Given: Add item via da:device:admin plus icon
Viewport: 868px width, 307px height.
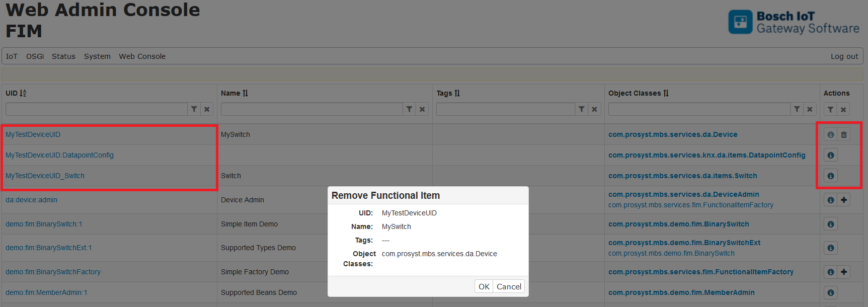Looking at the screenshot, I should click(844, 200).
